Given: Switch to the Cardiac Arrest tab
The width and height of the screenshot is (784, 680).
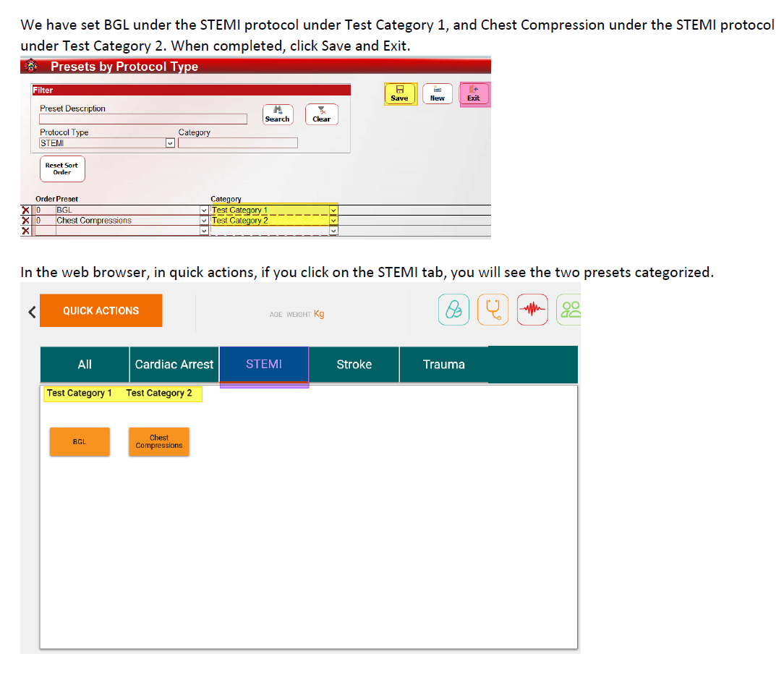Looking at the screenshot, I should [x=174, y=365].
